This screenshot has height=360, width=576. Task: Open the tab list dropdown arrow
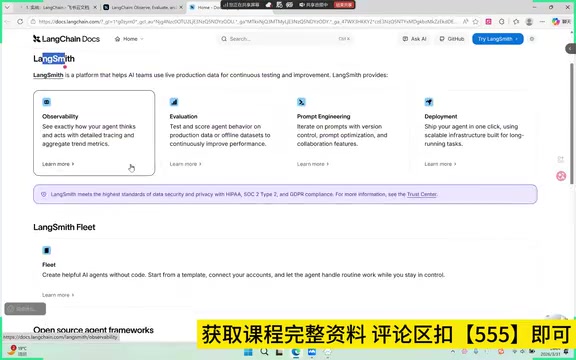7,7
